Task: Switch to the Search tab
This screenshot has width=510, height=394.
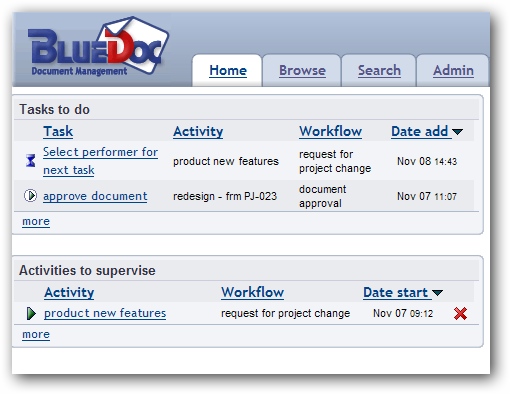Action: [x=379, y=70]
